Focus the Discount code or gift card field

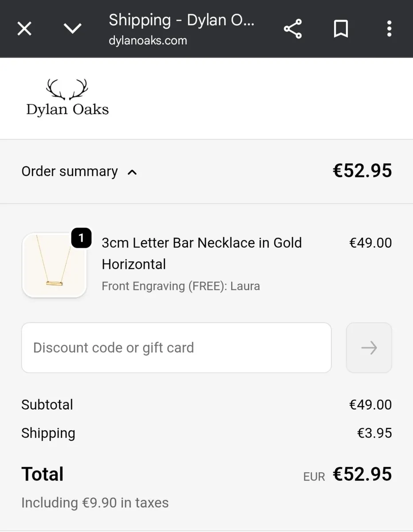point(176,348)
